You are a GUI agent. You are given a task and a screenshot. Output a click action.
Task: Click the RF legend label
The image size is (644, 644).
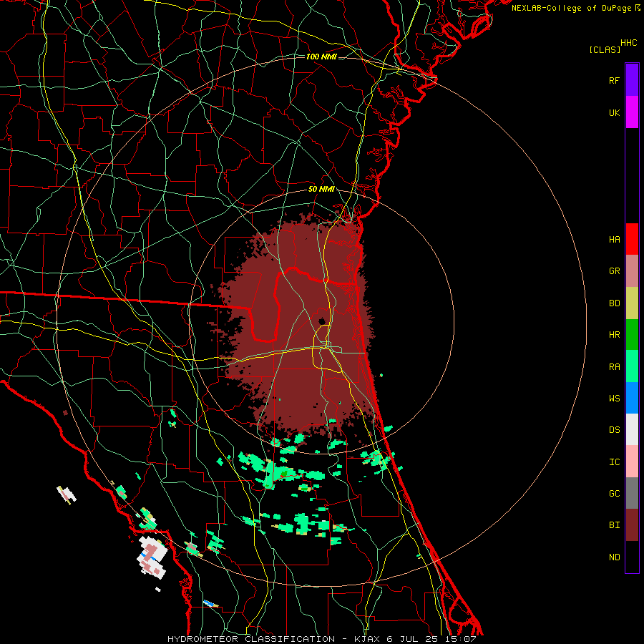point(615,81)
